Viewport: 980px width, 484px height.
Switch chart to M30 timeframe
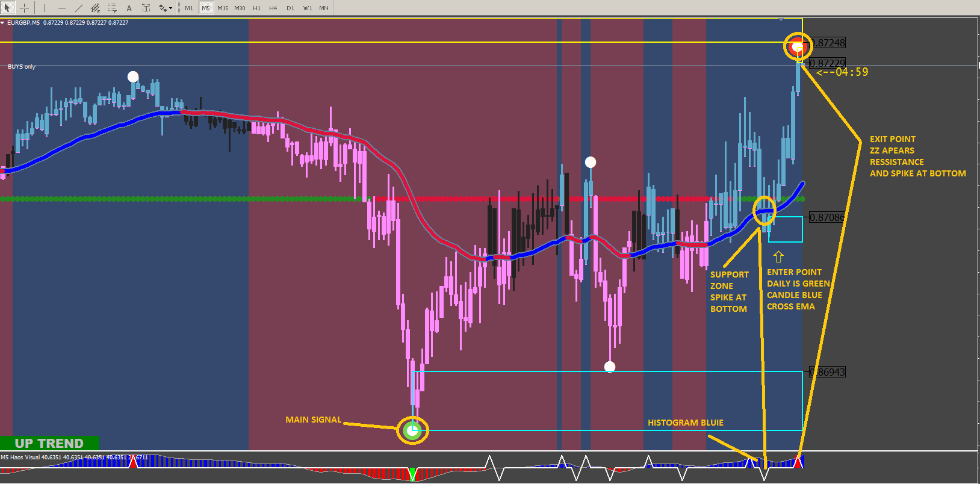tap(240, 8)
